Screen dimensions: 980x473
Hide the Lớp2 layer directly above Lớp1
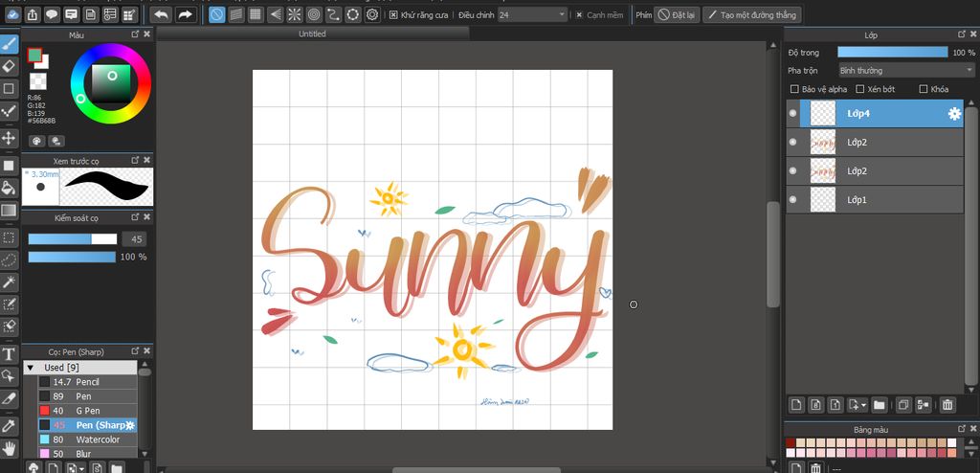[793, 170]
